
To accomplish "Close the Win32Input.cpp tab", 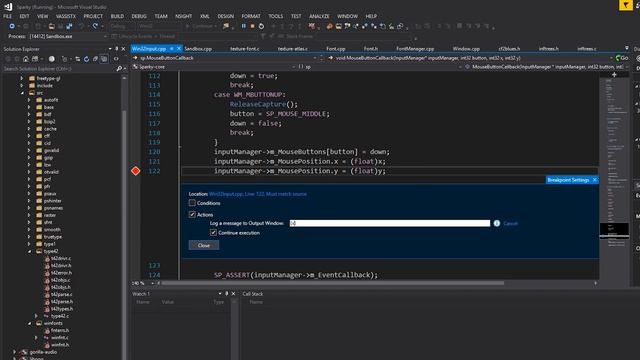I will tap(179, 49).
